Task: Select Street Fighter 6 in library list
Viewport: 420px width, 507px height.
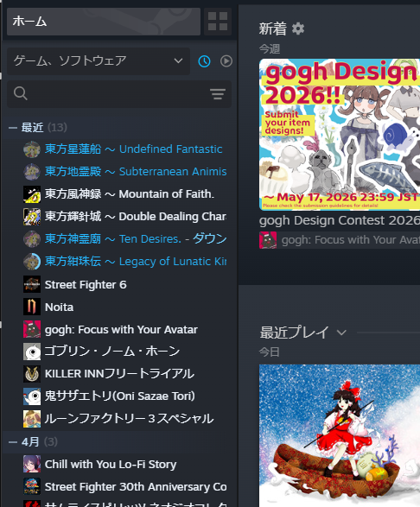Action: 86,284
